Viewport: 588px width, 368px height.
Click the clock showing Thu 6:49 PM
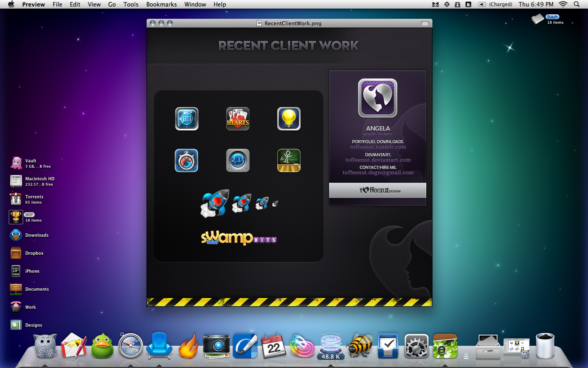(x=536, y=4)
